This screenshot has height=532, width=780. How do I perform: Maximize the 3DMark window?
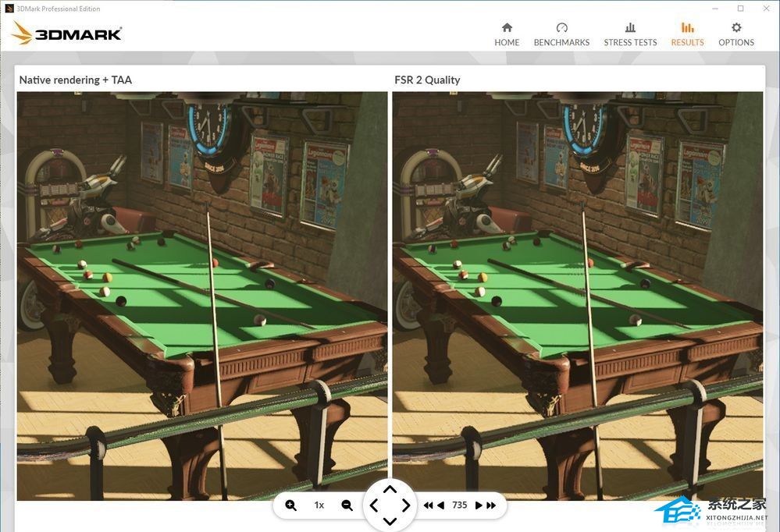[x=741, y=9]
